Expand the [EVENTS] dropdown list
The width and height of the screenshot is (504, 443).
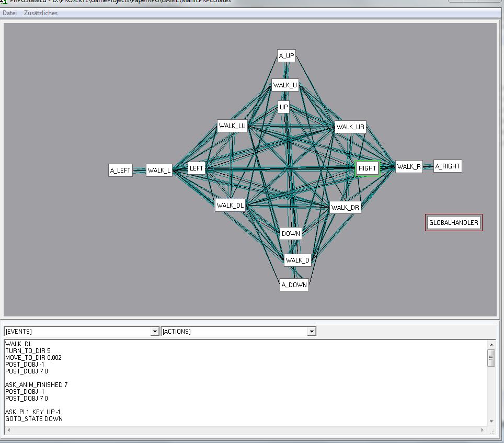(154, 332)
